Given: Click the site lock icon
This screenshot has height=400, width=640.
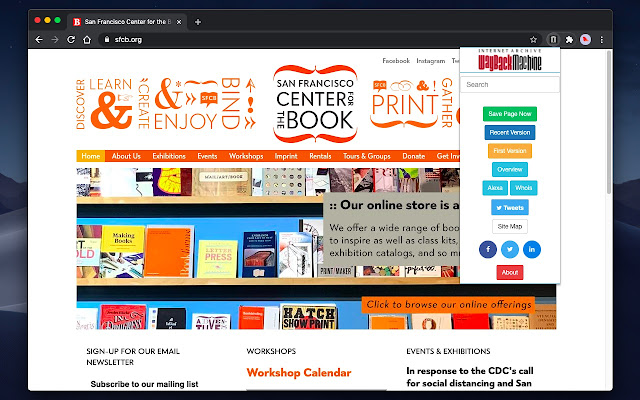Looking at the screenshot, I should pos(107,40).
